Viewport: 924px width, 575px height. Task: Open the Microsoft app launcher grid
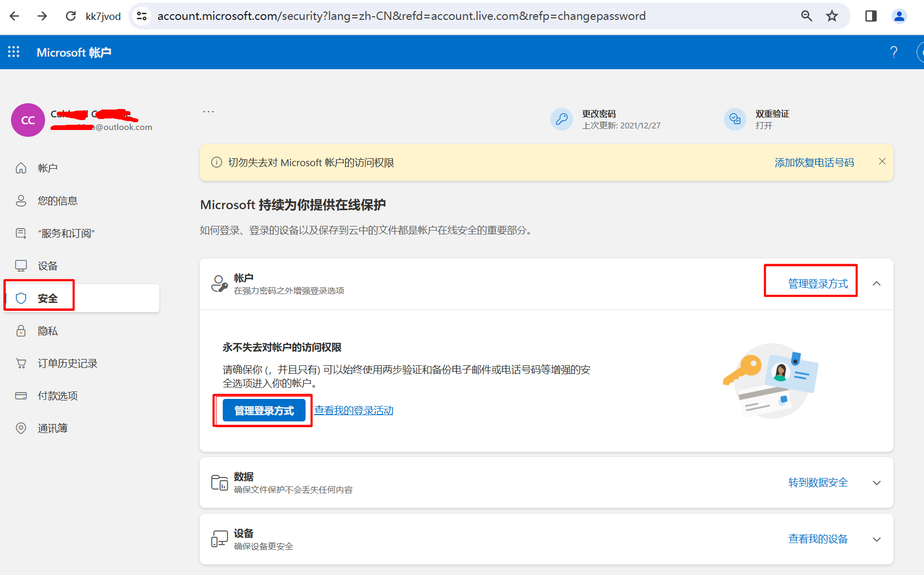14,52
